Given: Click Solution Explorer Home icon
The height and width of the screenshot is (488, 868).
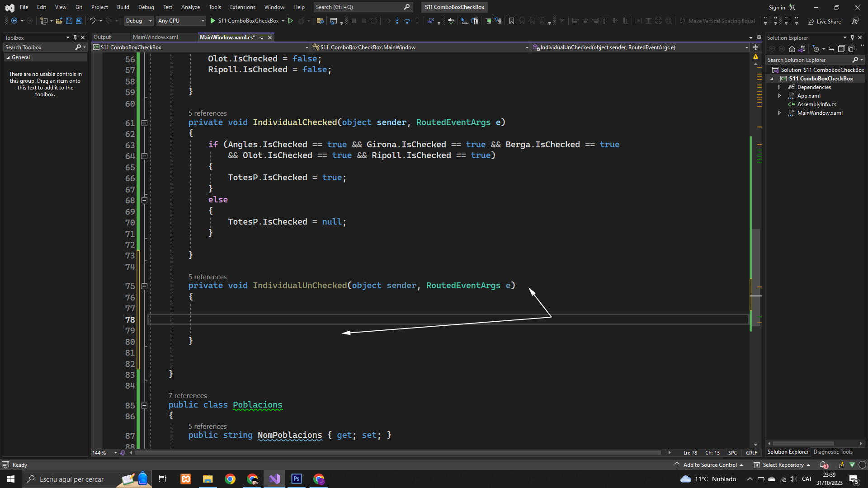Looking at the screenshot, I should [x=792, y=49].
